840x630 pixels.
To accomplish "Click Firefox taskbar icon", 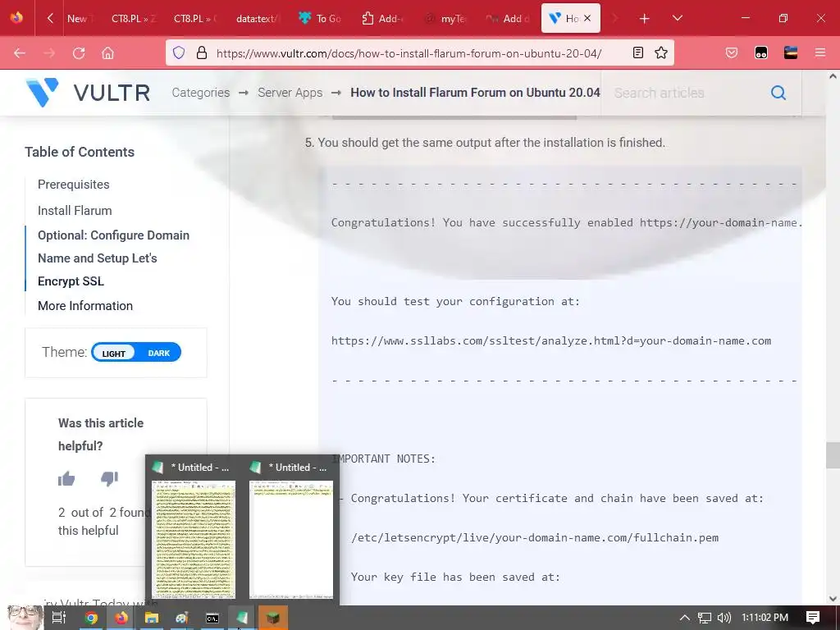I will (121, 618).
